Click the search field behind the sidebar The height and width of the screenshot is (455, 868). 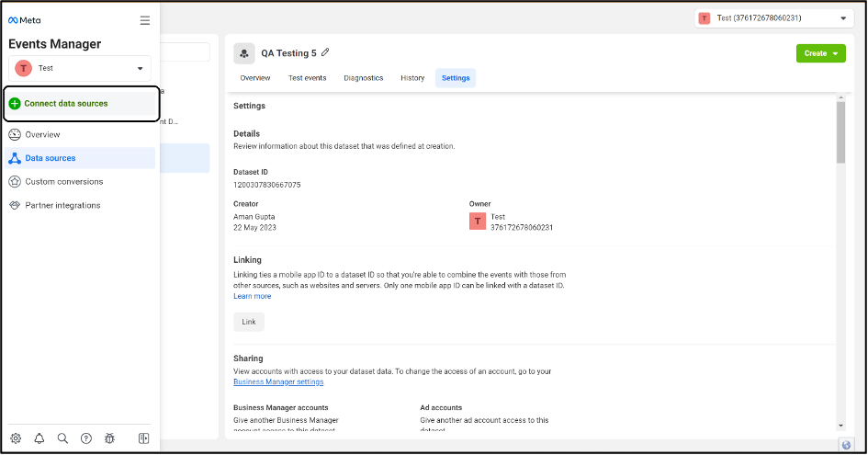[185, 52]
